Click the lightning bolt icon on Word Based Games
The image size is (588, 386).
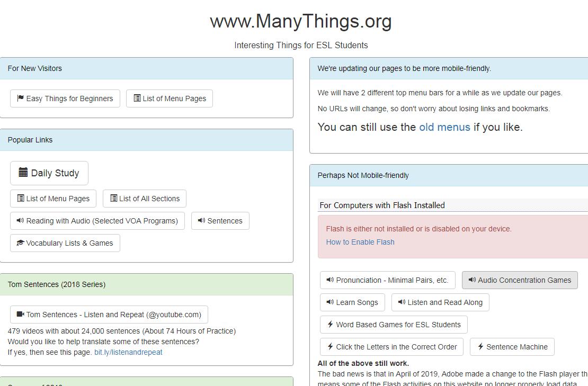coord(330,324)
